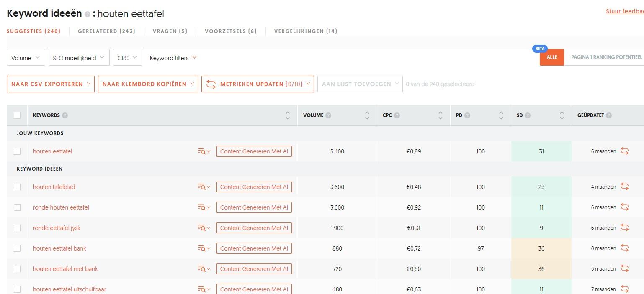Open NAAR CSV EXPORTEREN dropdown

[51, 84]
